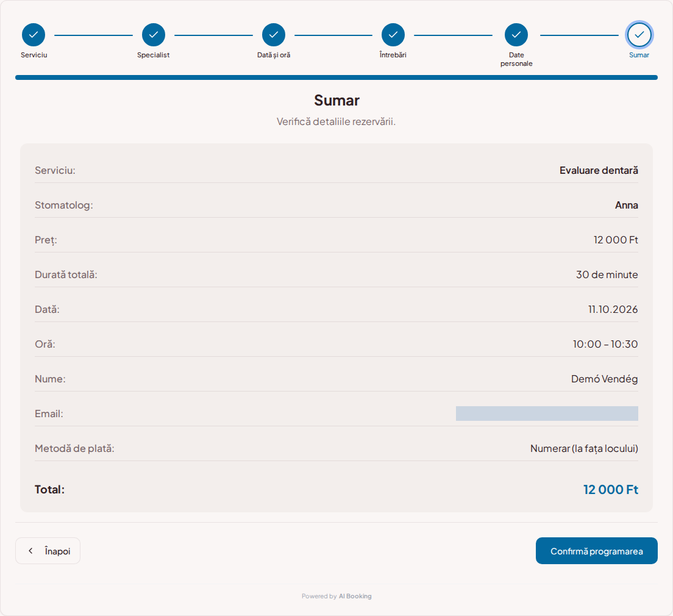
Task: Open the Date personale step circle
Action: point(516,35)
